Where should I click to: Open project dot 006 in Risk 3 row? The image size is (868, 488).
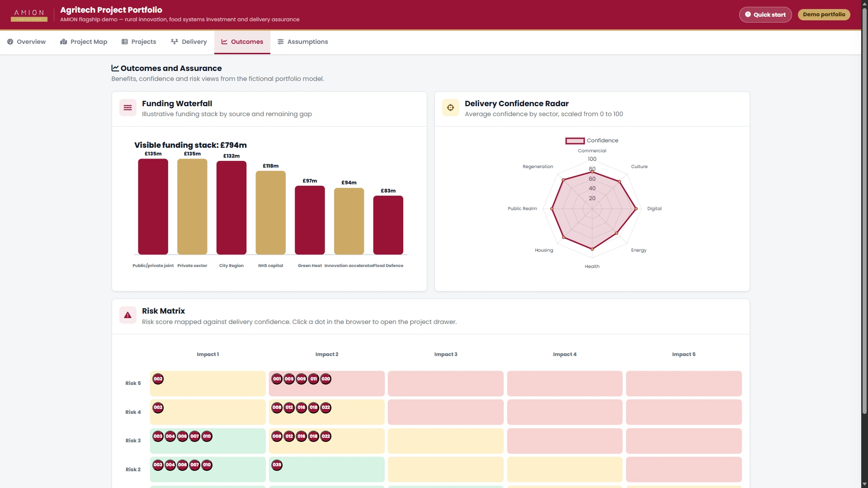(182, 436)
